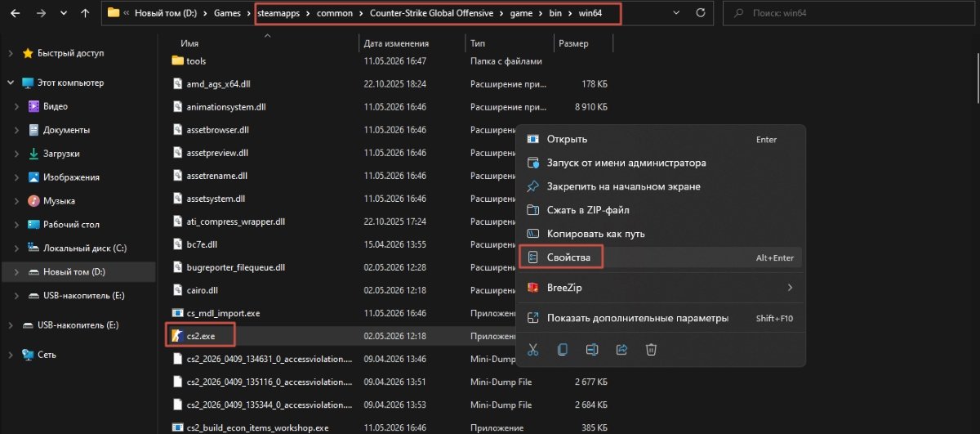Select file assetrename.dll

click(216, 175)
